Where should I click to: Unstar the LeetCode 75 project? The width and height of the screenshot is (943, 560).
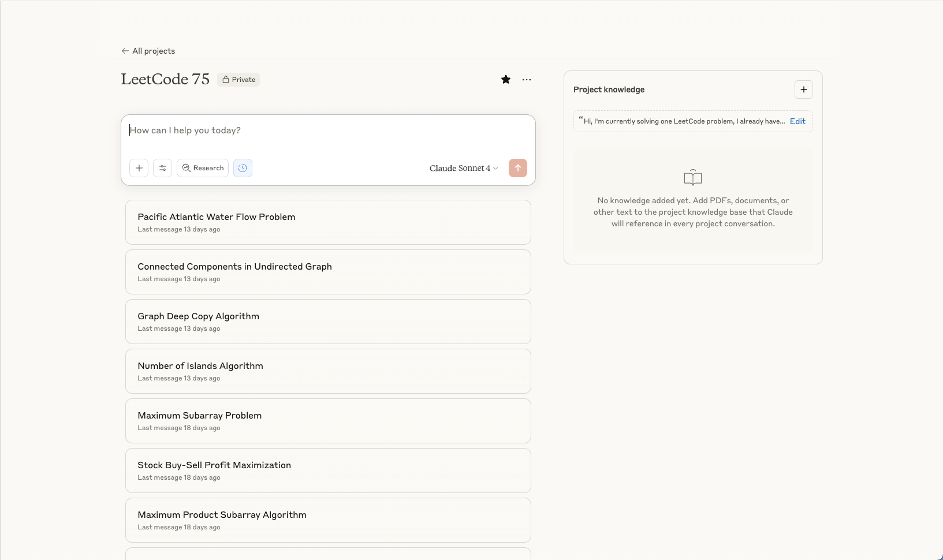[x=506, y=80]
